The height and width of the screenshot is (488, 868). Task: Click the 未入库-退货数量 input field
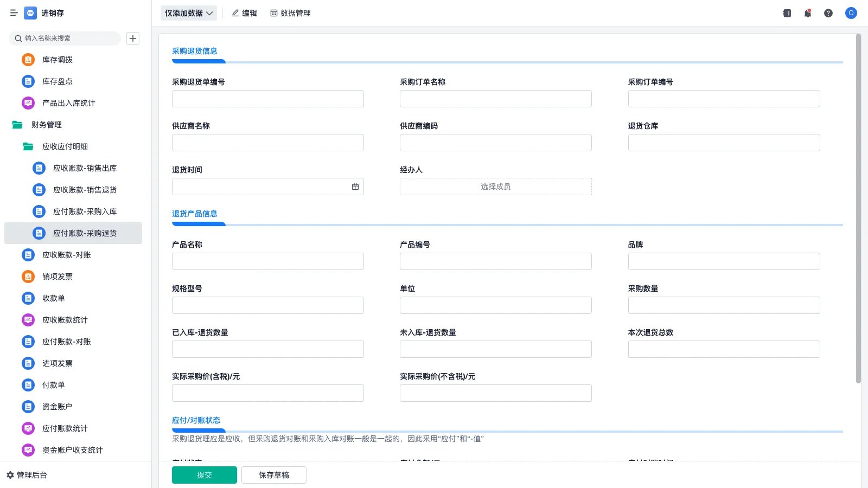(x=496, y=349)
